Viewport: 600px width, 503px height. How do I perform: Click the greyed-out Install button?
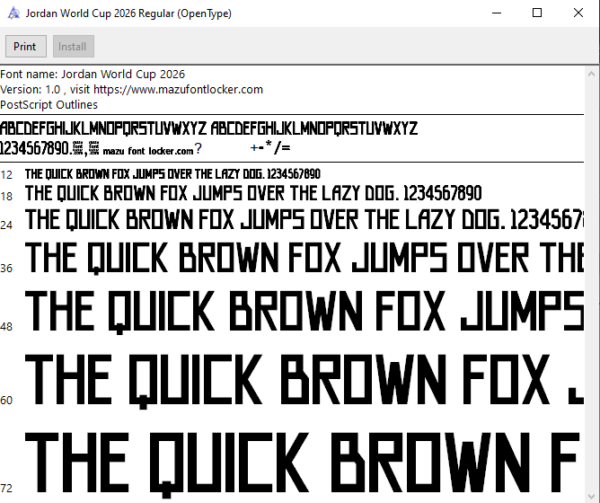(73, 47)
